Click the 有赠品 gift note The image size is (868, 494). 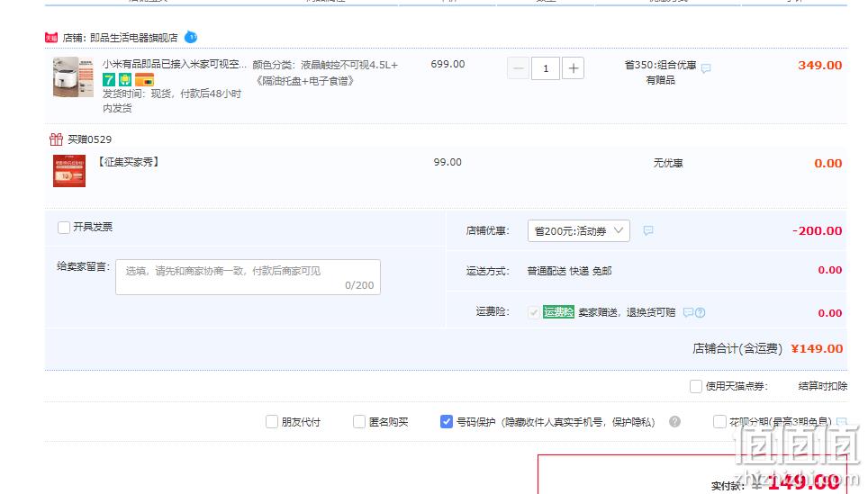click(660, 80)
